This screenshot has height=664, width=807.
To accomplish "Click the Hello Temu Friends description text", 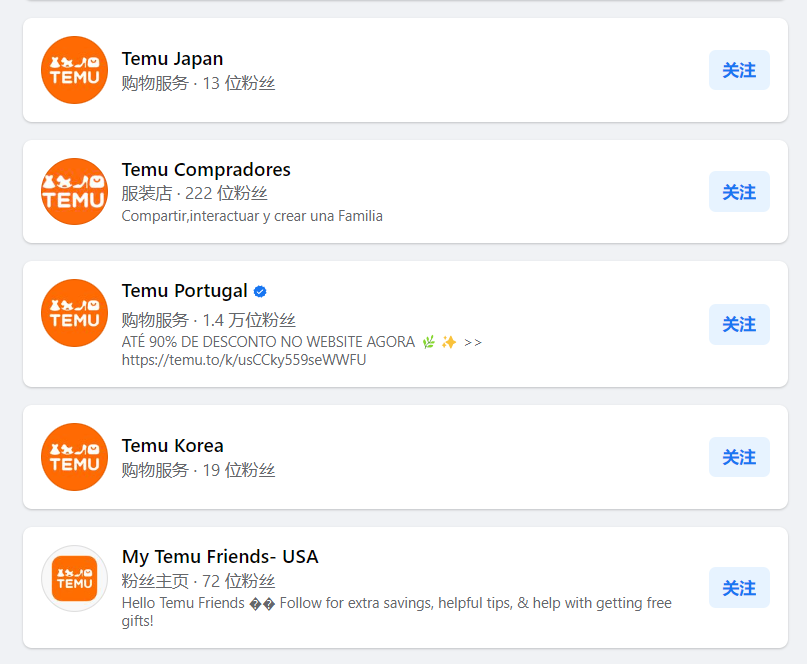I will (x=396, y=611).
